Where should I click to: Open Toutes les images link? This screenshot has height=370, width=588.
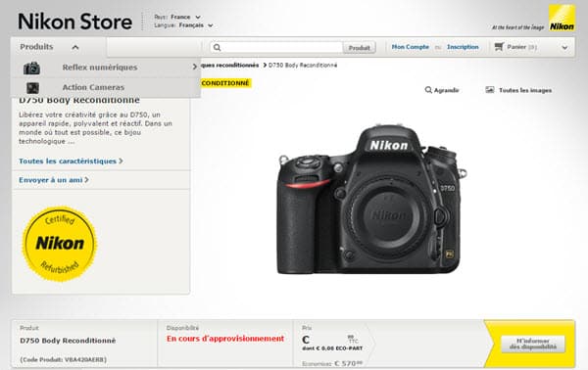tap(525, 90)
